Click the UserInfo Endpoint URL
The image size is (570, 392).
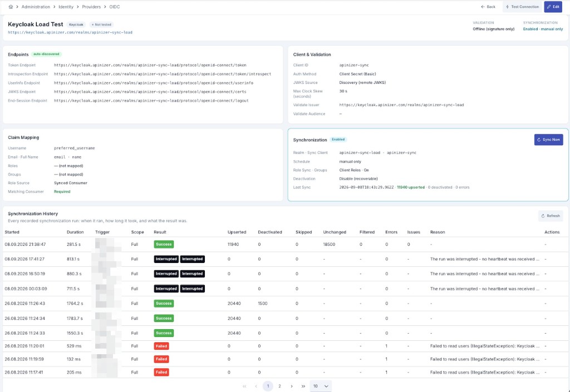pos(154,83)
